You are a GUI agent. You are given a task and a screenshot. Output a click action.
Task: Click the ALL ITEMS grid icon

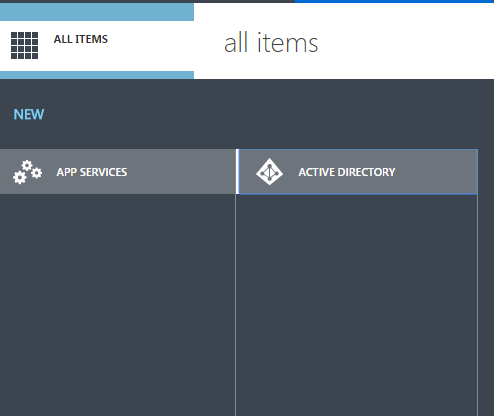(24, 45)
